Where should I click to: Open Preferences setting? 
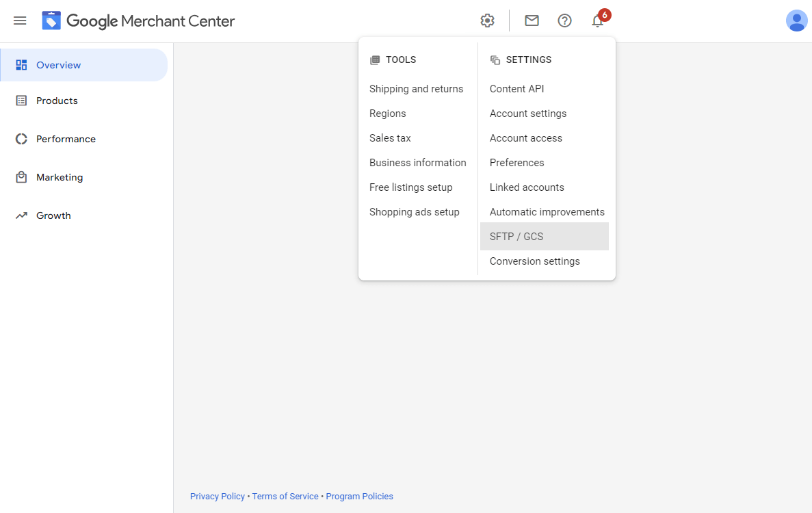pos(517,163)
